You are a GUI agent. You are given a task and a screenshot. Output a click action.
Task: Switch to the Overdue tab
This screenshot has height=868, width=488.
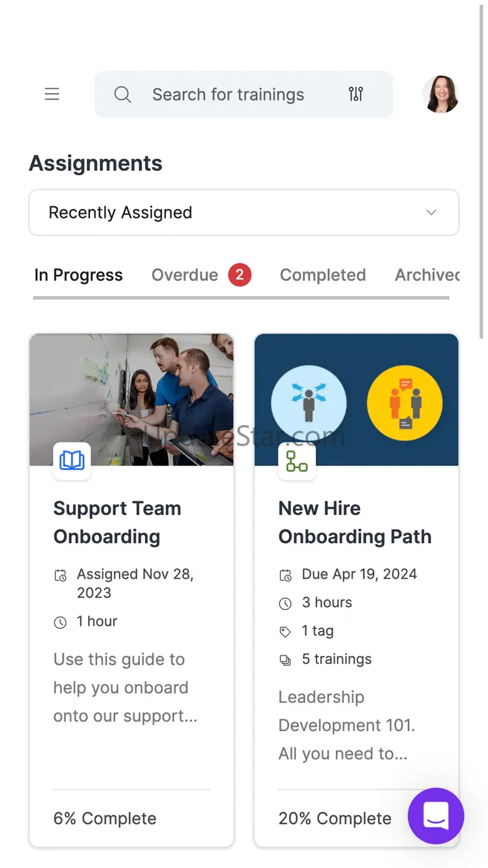point(185,275)
